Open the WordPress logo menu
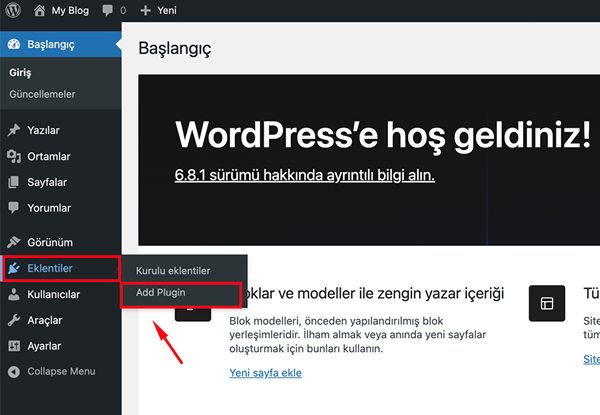The width and height of the screenshot is (600, 415). pos(13,10)
